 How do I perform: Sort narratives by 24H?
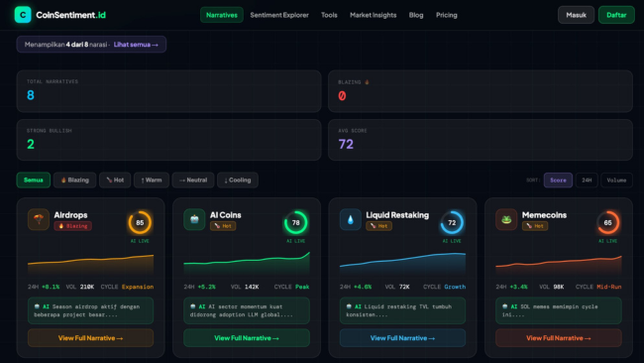[587, 181]
